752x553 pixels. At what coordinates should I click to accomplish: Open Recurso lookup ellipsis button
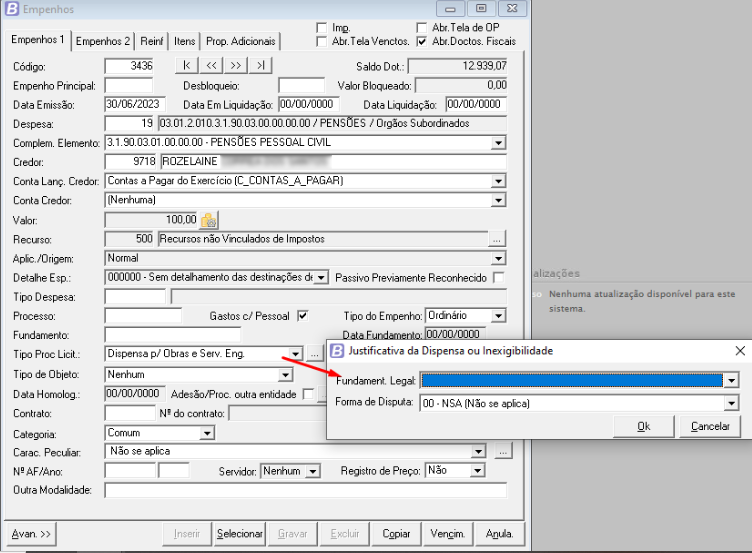click(x=497, y=239)
